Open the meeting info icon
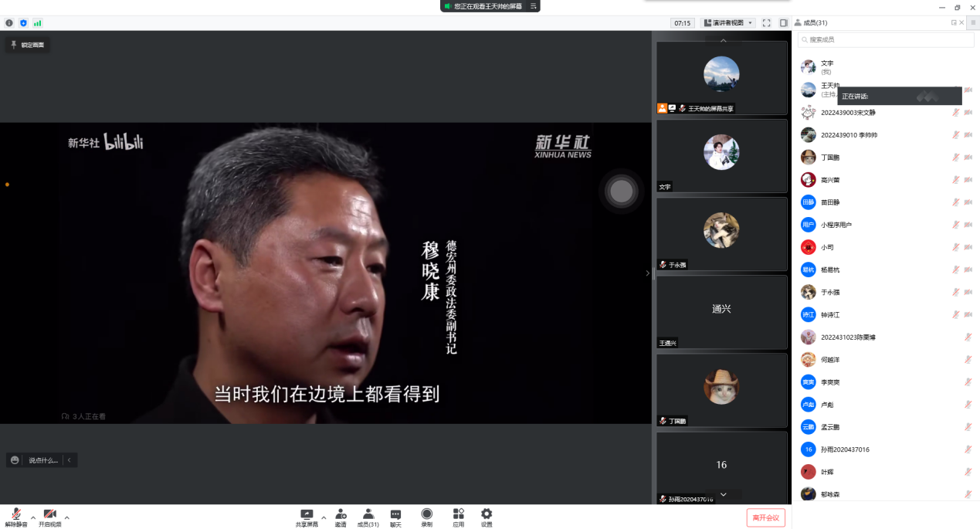Screen dimensions: 980x529 click(x=9, y=23)
